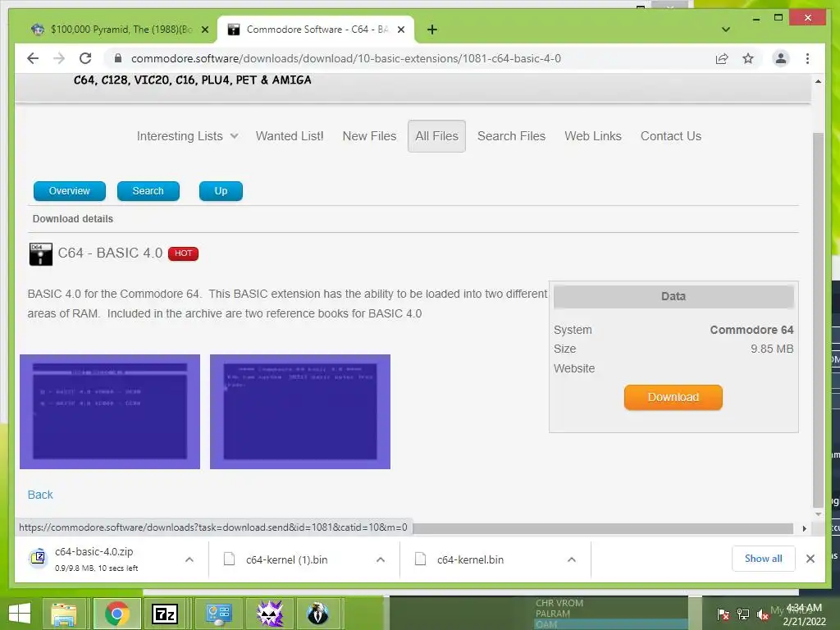
Task: Expand options for c64-kernel.bin
Action: [572, 559]
